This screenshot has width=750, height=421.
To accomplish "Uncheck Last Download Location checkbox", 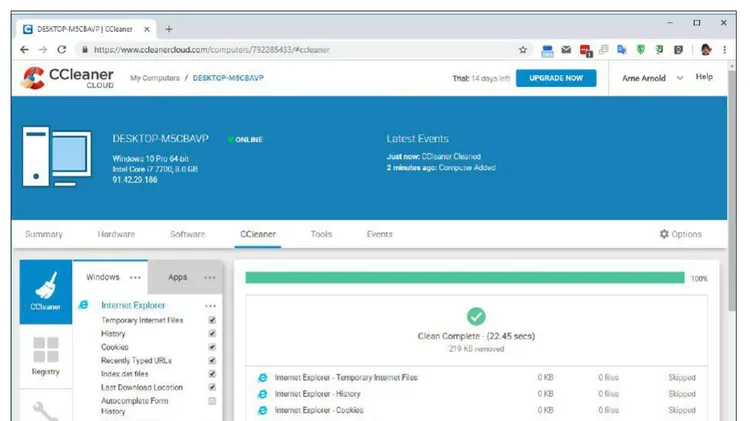I will 212,387.
